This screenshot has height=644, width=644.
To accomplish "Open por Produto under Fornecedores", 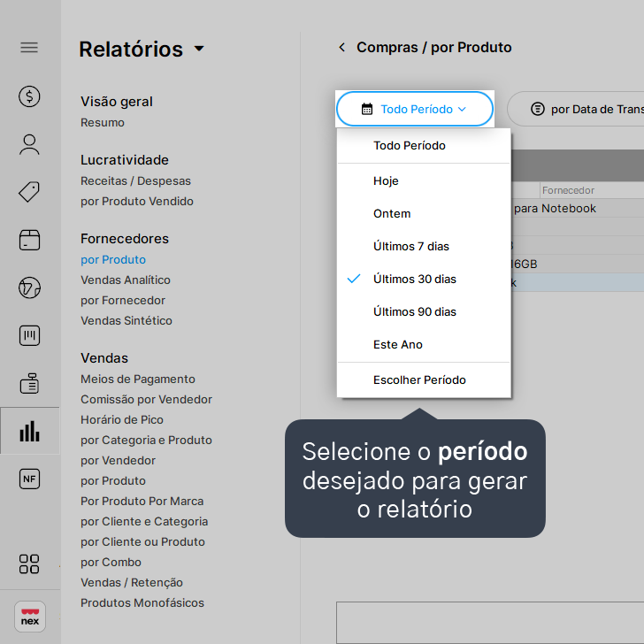I will 113,260.
